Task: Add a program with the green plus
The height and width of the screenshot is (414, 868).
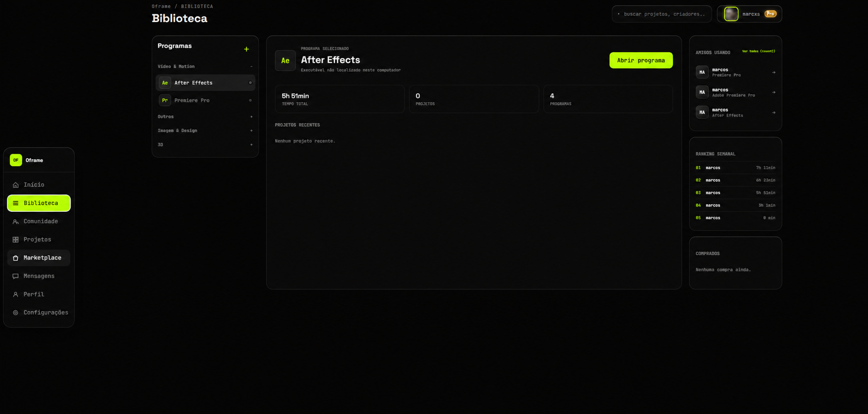Action: click(x=246, y=49)
